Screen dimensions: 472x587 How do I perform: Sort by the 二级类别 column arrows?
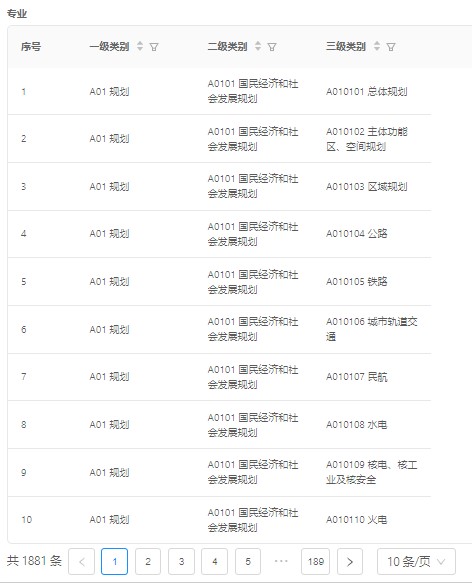click(258, 46)
